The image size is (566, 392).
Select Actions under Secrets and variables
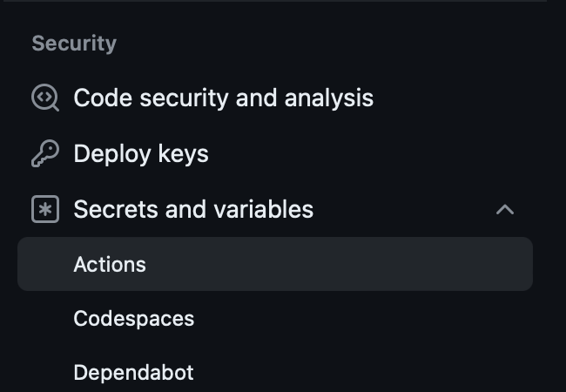click(110, 264)
